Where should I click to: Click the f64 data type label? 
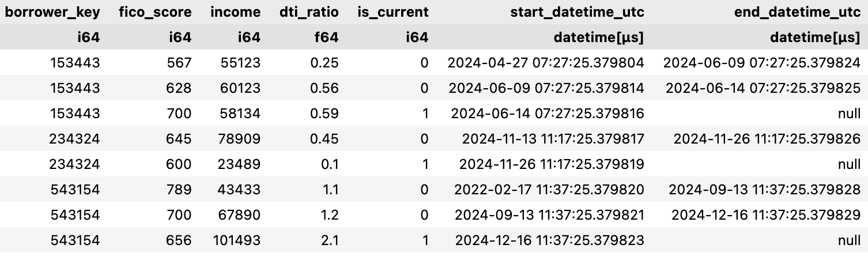click(326, 37)
